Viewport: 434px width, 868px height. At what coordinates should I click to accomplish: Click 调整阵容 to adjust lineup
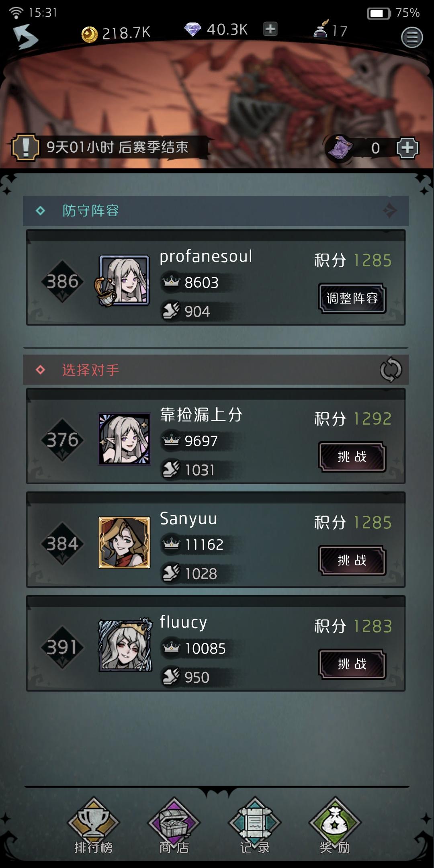tap(352, 298)
